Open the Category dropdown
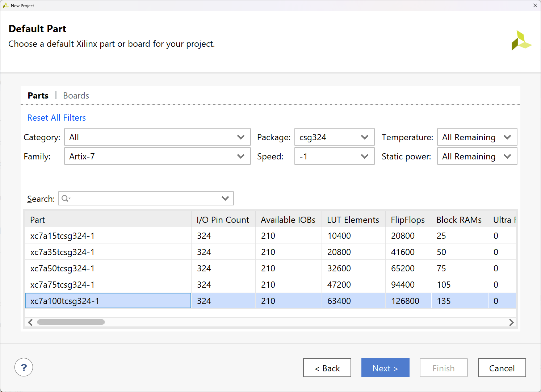The width and height of the screenshot is (541, 392). 157,137
